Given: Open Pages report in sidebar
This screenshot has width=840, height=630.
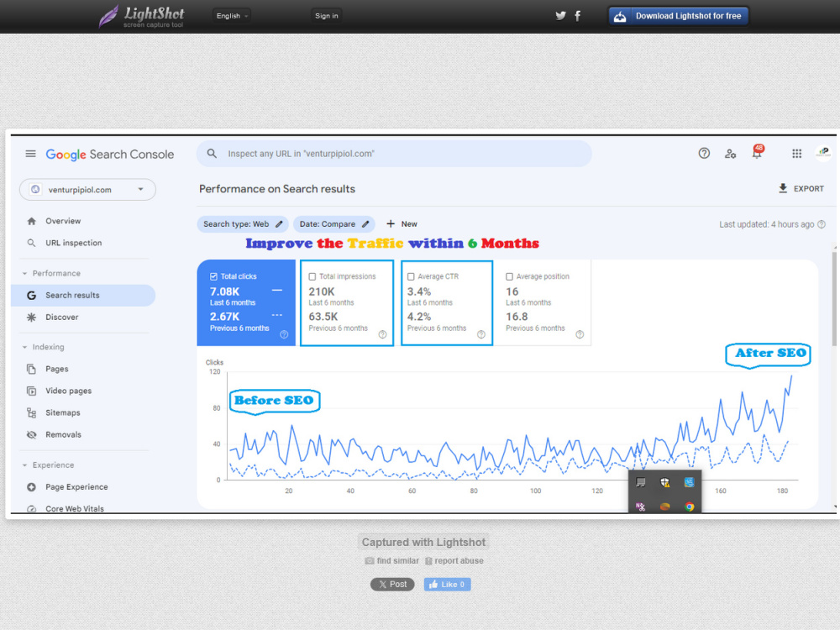Looking at the screenshot, I should tap(57, 369).
